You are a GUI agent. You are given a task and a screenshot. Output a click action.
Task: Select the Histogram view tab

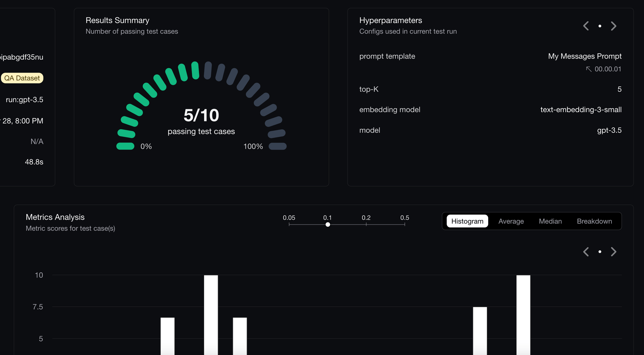467,221
